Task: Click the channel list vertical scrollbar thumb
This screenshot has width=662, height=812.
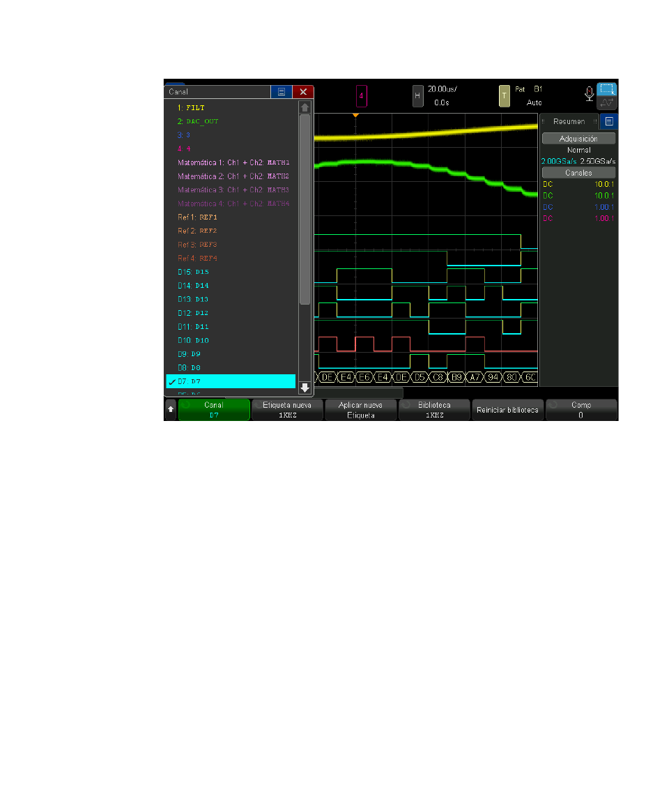Action: pos(305,209)
